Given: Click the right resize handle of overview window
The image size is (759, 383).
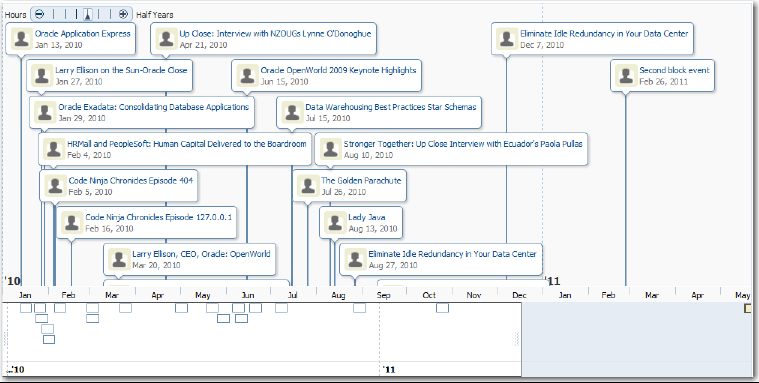Looking at the screenshot, I should pos(517,339).
